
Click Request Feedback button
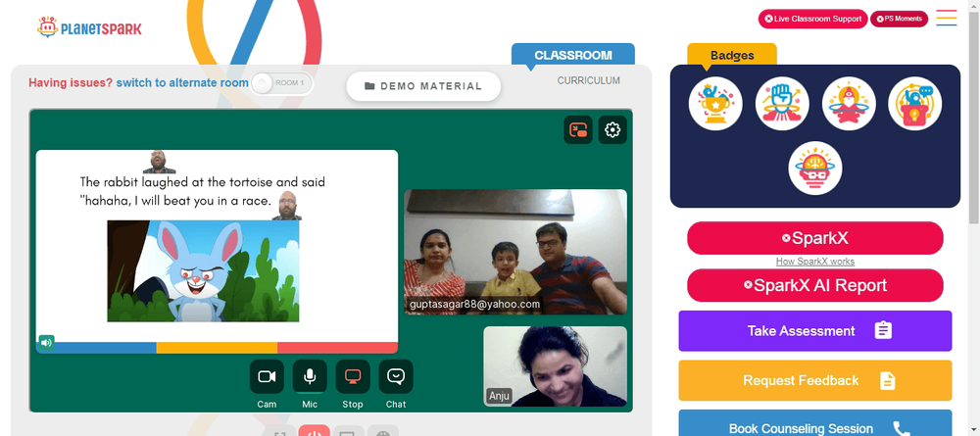[x=815, y=380]
